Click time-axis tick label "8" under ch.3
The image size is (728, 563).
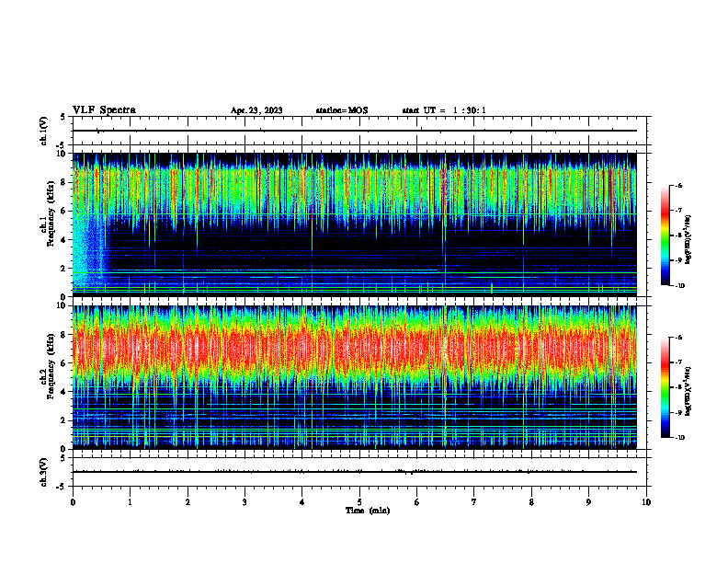pyautogui.click(x=531, y=502)
